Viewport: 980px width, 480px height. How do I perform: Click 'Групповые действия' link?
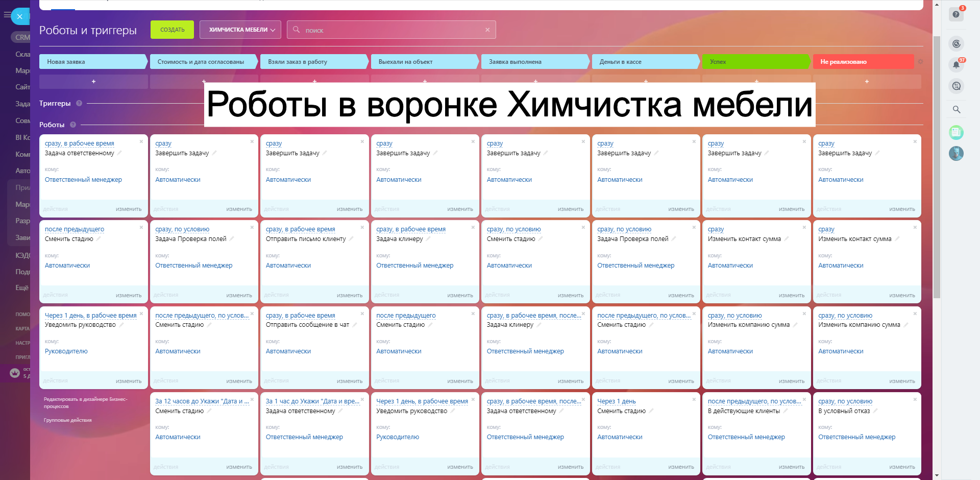pos(67,420)
